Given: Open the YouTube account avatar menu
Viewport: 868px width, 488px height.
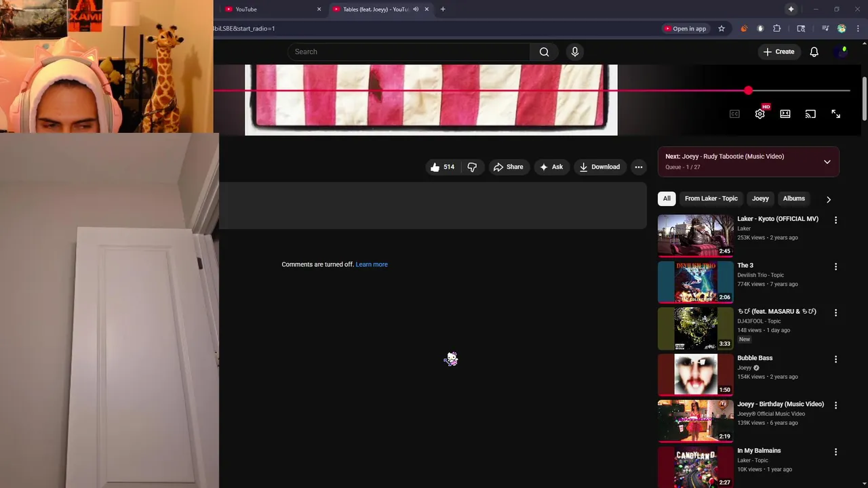Looking at the screenshot, I should (842, 52).
